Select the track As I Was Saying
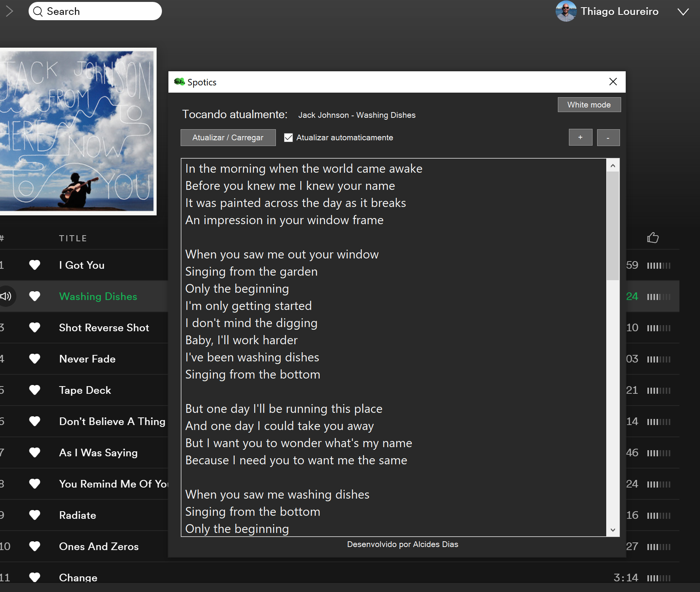The width and height of the screenshot is (700, 592). pos(98,452)
